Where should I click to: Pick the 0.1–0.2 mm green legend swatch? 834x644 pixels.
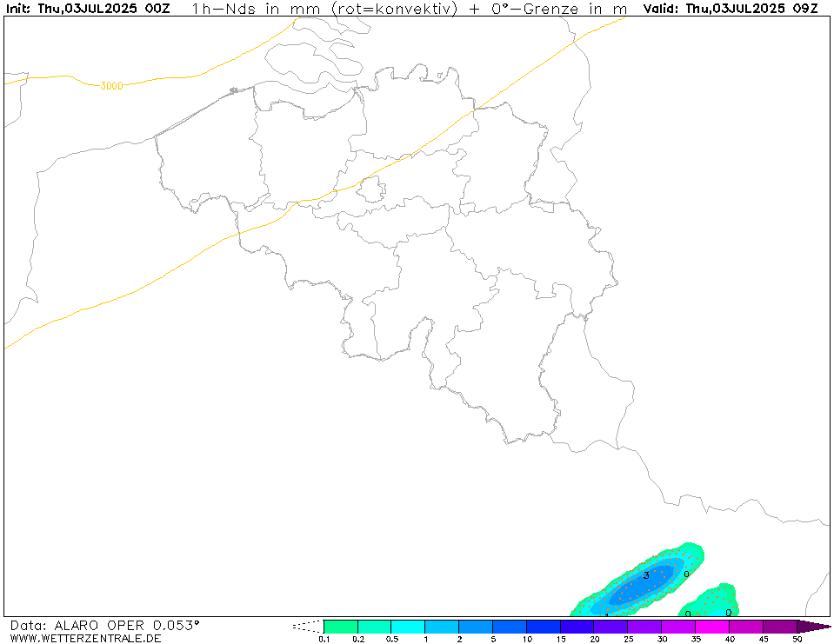click(x=340, y=627)
